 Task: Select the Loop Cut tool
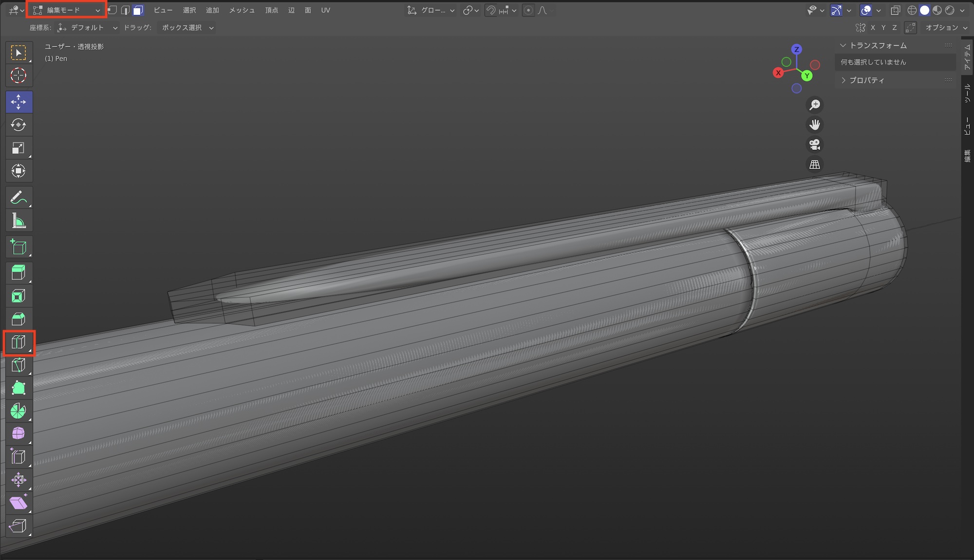pos(19,342)
